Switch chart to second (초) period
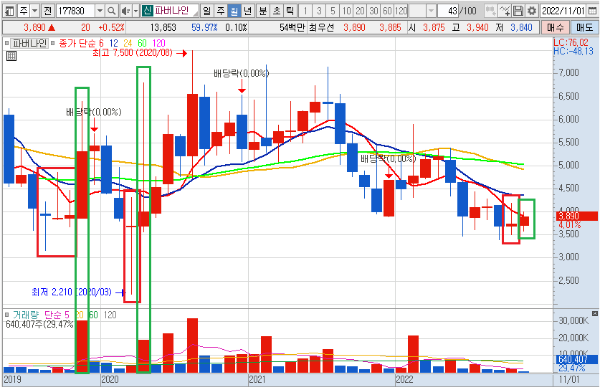Screen dimensions: 600x387 [x=277, y=11]
